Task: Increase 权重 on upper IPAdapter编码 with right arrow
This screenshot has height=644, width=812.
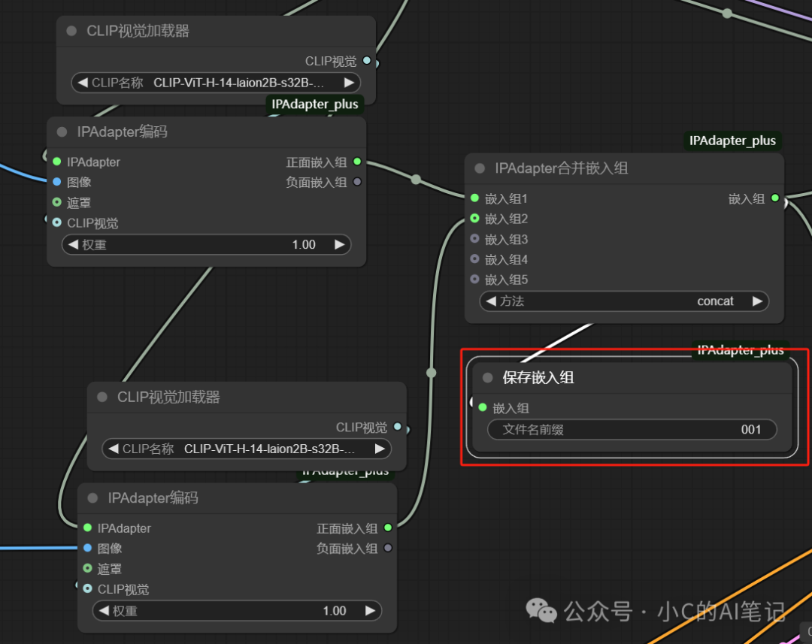Action: [339, 244]
